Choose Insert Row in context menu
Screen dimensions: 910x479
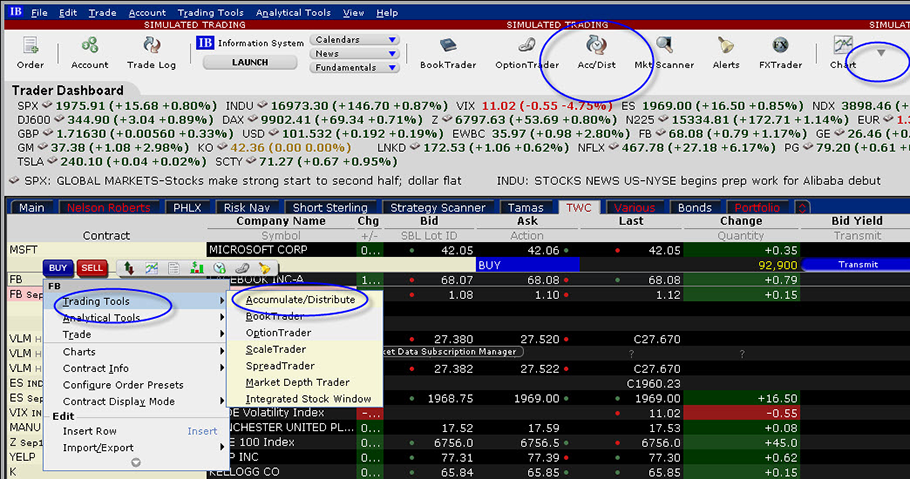point(138,431)
